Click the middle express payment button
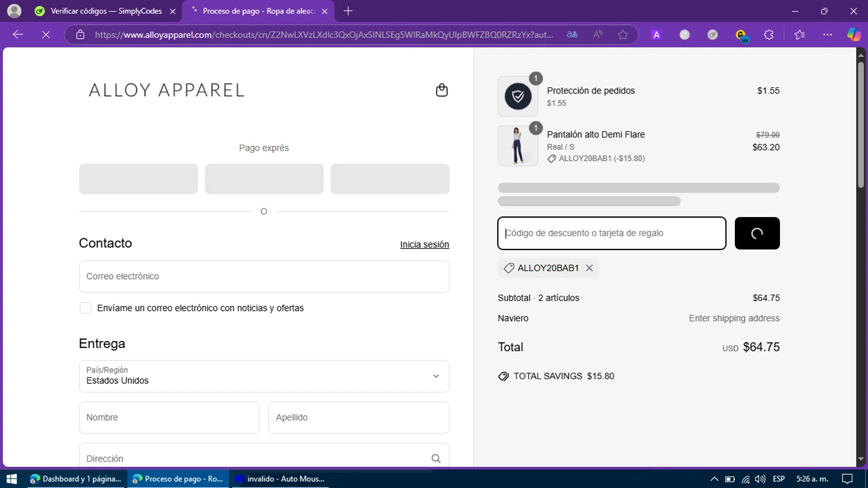 tap(264, 179)
